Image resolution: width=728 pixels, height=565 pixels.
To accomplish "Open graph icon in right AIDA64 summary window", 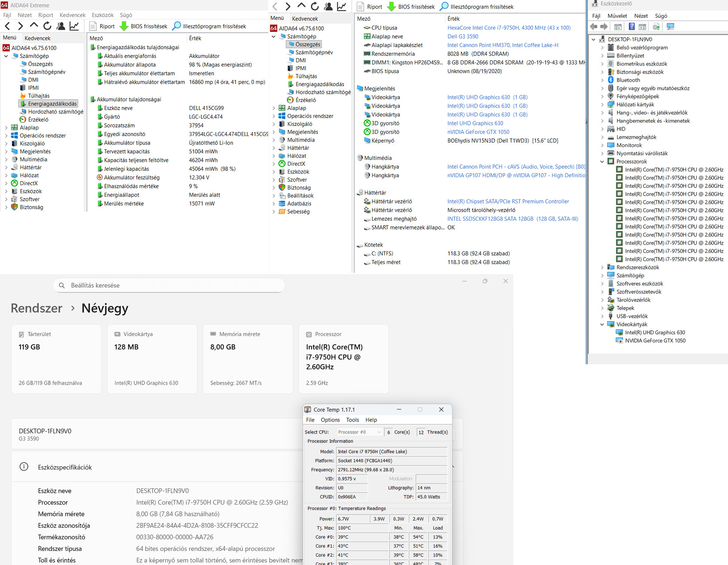I will 341,7.
